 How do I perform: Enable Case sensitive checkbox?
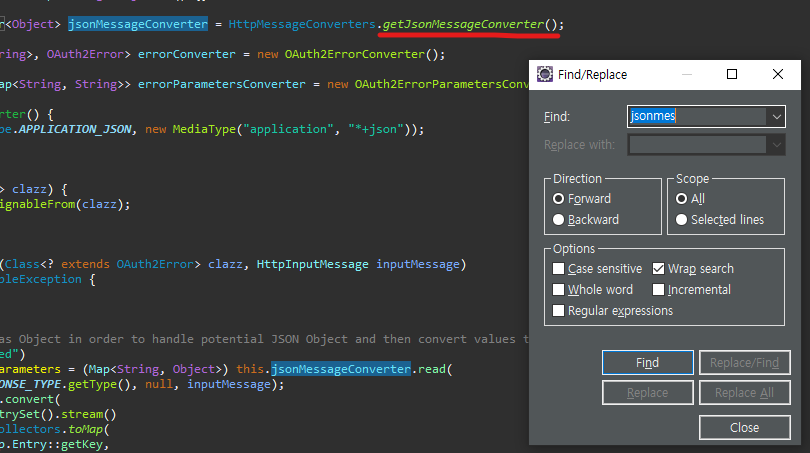pyautogui.click(x=558, y=269)
